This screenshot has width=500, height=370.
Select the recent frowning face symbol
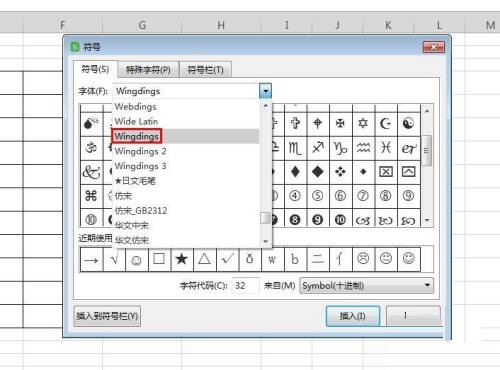click(x=363, y=259)
